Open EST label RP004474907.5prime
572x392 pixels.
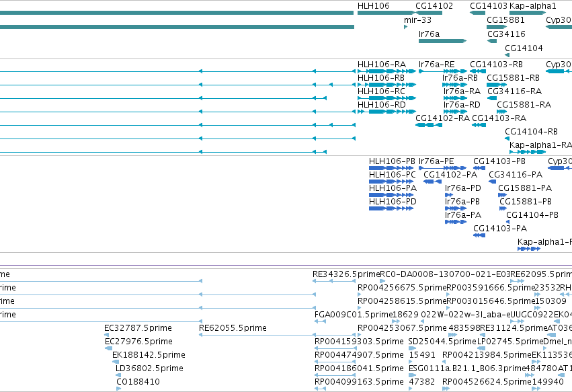(359, 355)
